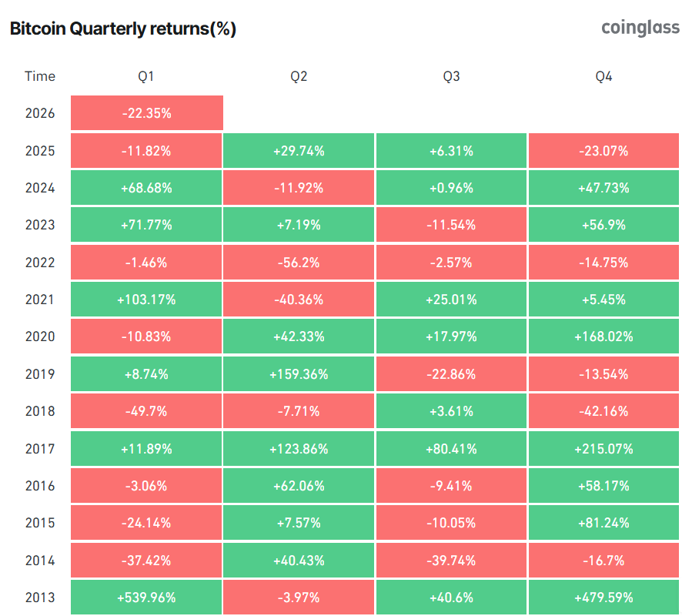Click the 2021 Q1 cell showing +103.17%
Viewport: 682px width, 616px height.
tap(146, 300)
